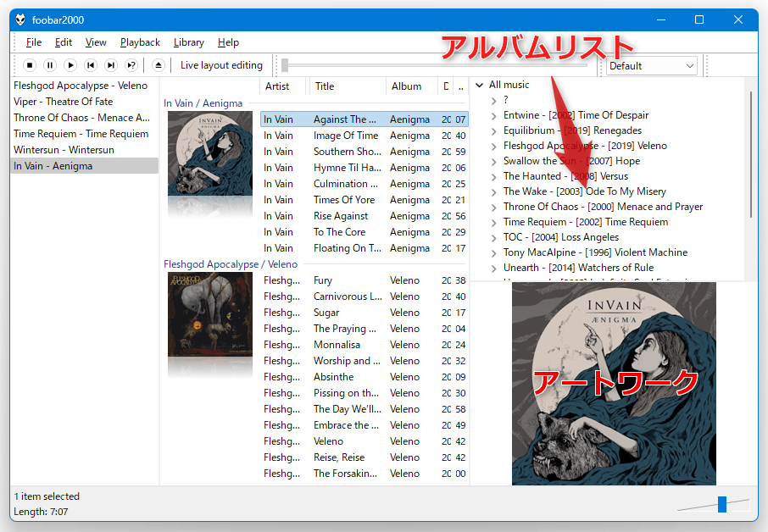The image size is (768, 532).
Task: Select the track Absinthe
Action: [364, 377]
